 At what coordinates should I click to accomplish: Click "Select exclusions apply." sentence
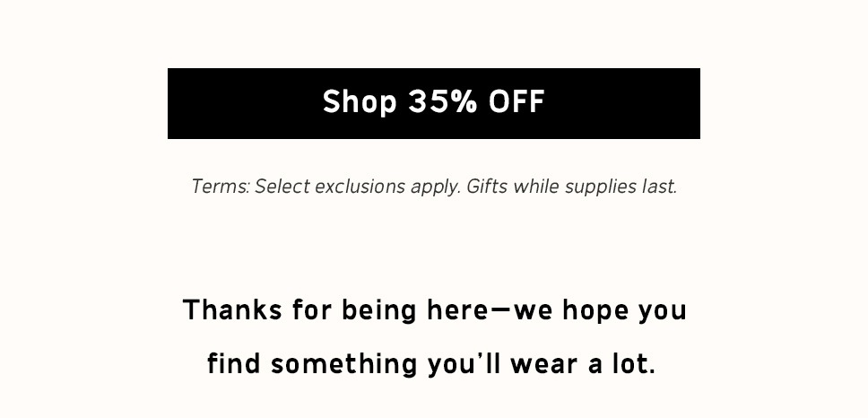click(358, 187)
